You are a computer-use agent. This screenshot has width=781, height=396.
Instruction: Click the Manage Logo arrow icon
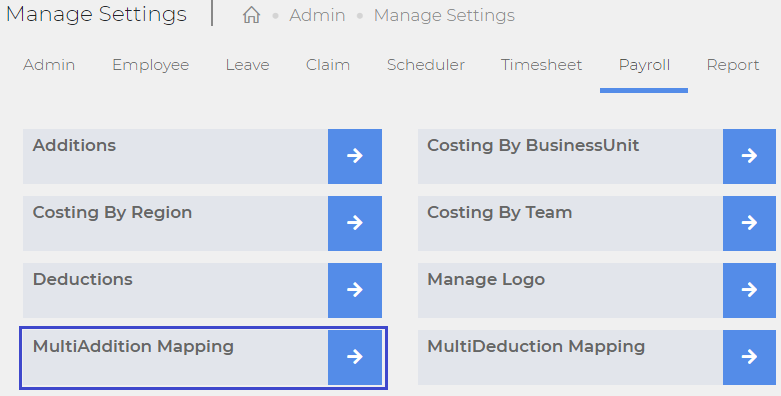pyautogui.click(x=749, y=290)
